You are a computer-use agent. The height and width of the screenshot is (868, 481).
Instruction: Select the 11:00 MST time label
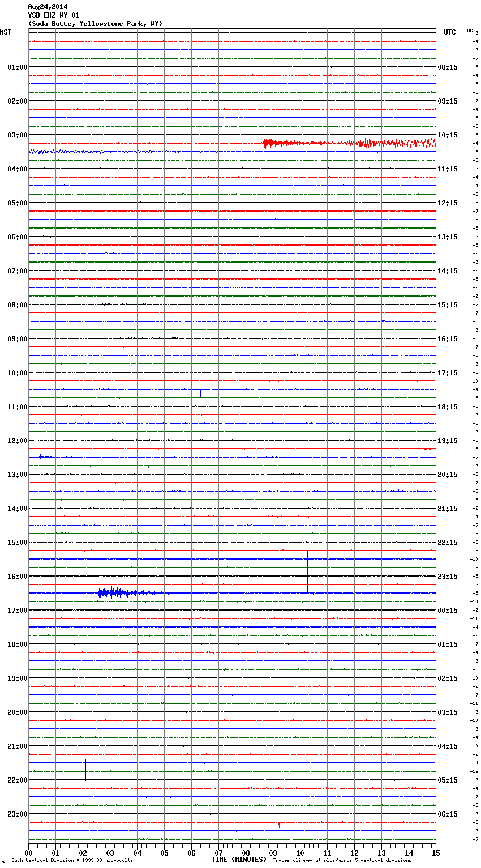click(18, 406)
